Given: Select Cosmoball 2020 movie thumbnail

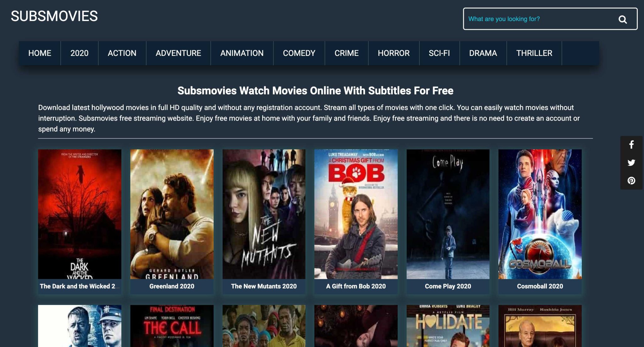Looking at the screenshot, I should [x=540, y=214].
